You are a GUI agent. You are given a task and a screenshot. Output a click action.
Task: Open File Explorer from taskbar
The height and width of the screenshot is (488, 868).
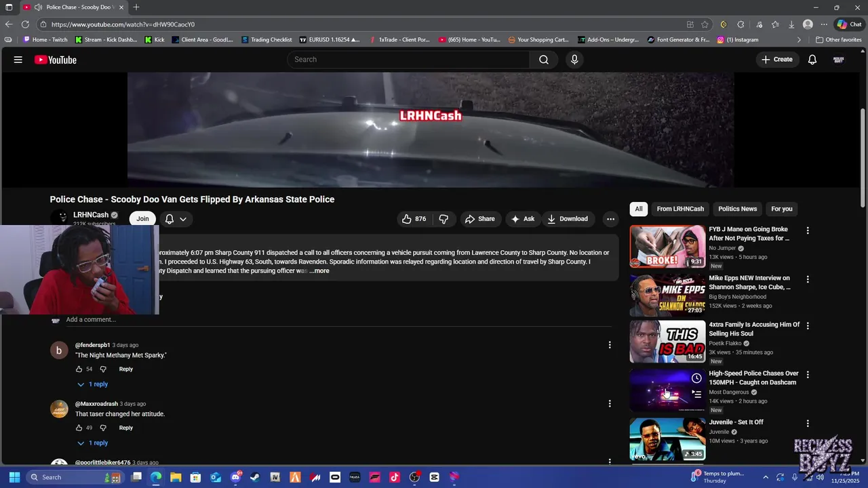pyautogui.click(x=176, y=477)
